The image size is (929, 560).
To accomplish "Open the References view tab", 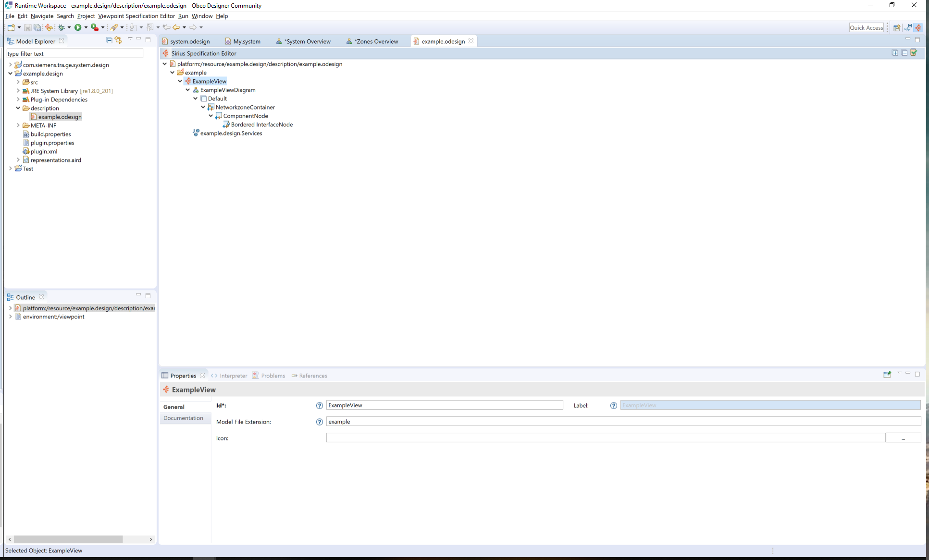I will (309, 376).
